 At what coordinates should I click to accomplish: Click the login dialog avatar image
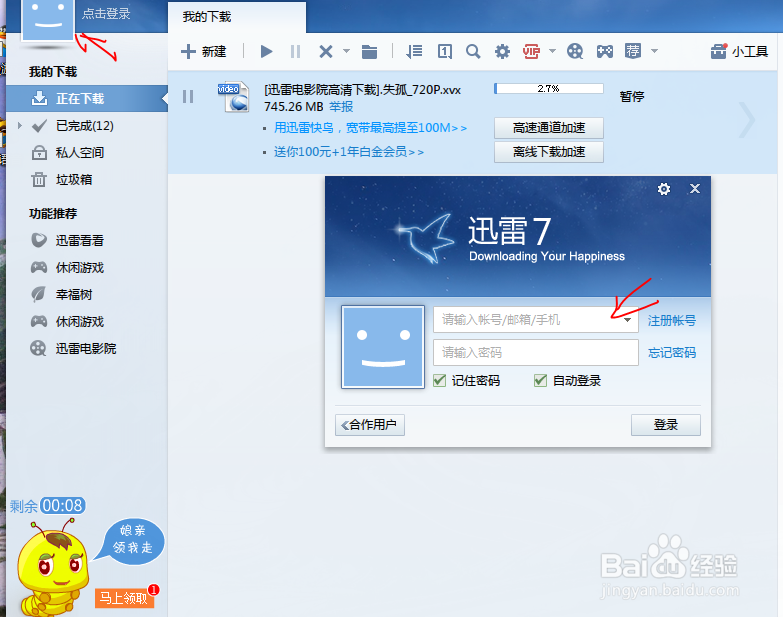tap(383, 347)
